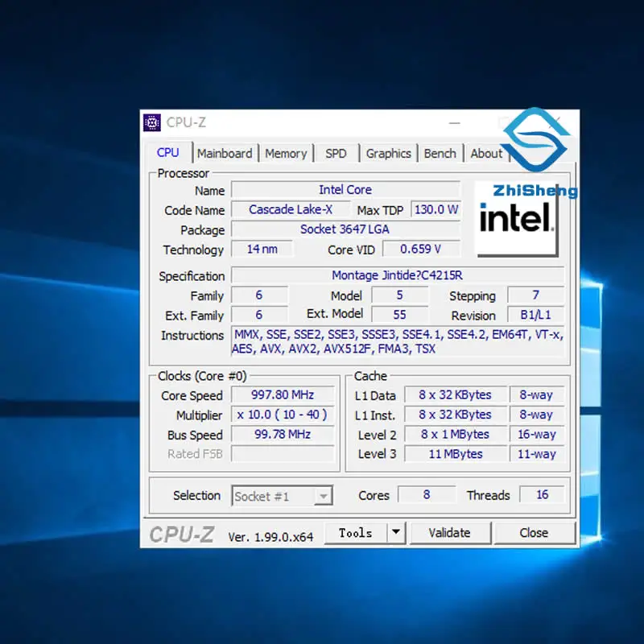Click the Validate button

449,532
